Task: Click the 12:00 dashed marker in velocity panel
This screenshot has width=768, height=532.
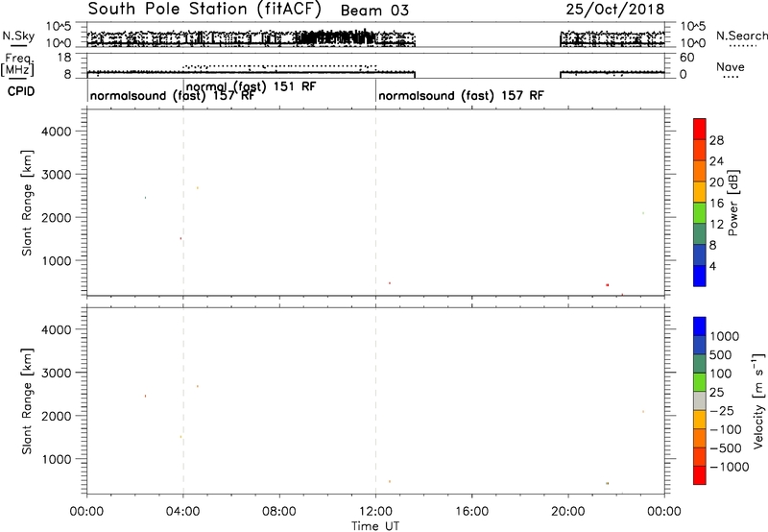Action: pos(375,400)
